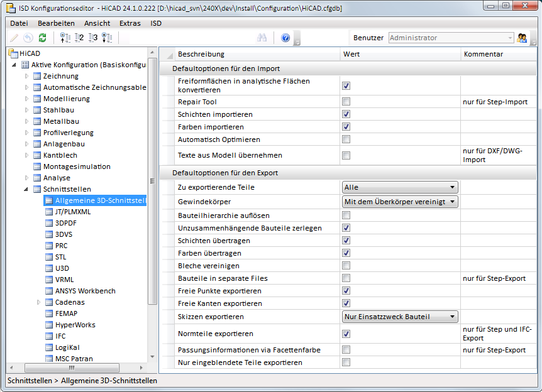Image resolution: width=542 pixels, height=392 pixels.
Task: Toggle Normteile exportieren checkbox
Action: click(x=346, y=334)
